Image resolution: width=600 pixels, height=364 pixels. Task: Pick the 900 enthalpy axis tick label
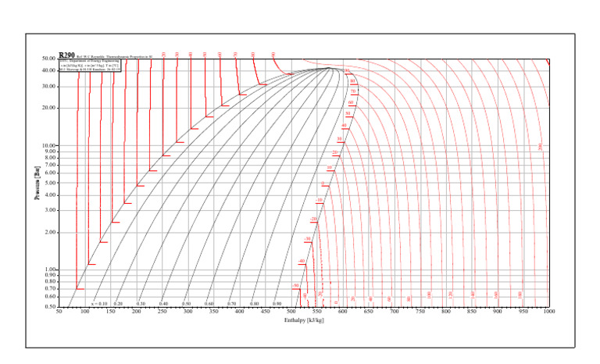[498, 312]
